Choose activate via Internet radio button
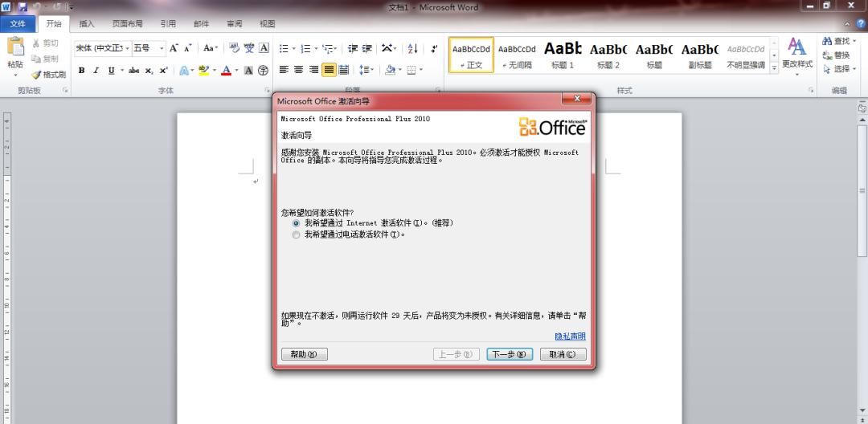The height and width of the screenshot is (424, 868). pos(296,223)
